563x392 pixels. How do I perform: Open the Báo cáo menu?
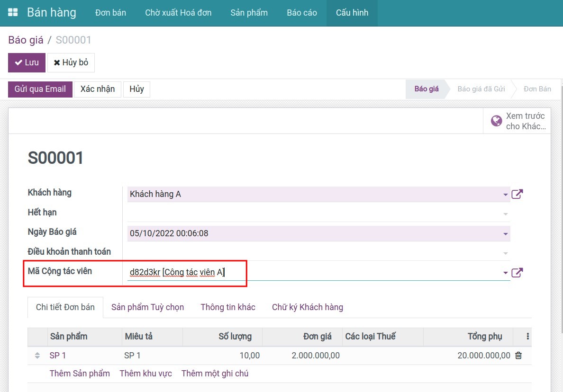[302, 13]
